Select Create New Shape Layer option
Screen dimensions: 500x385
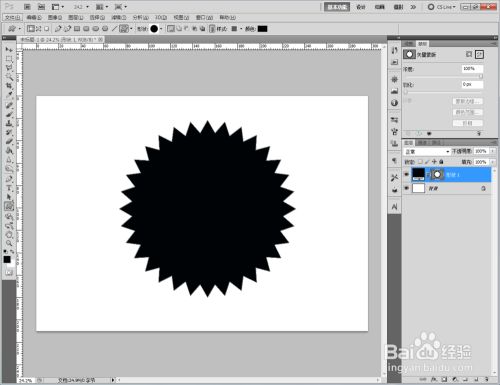click(x=171, y=29)
